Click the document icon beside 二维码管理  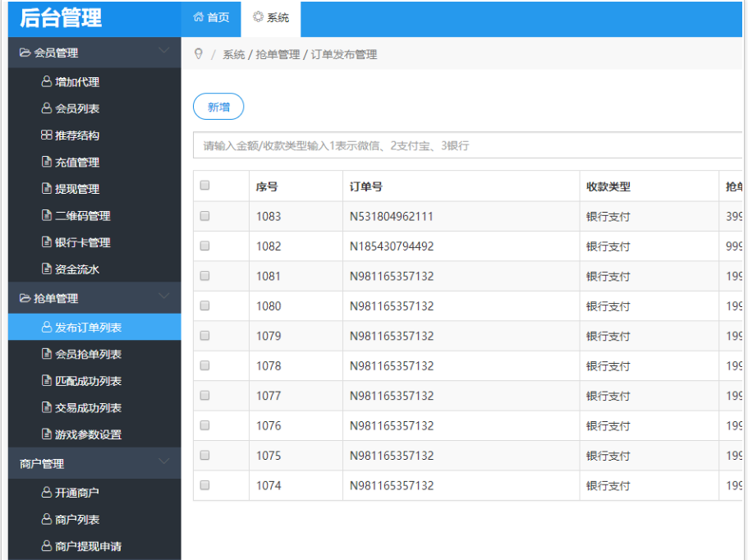(47, 216)
